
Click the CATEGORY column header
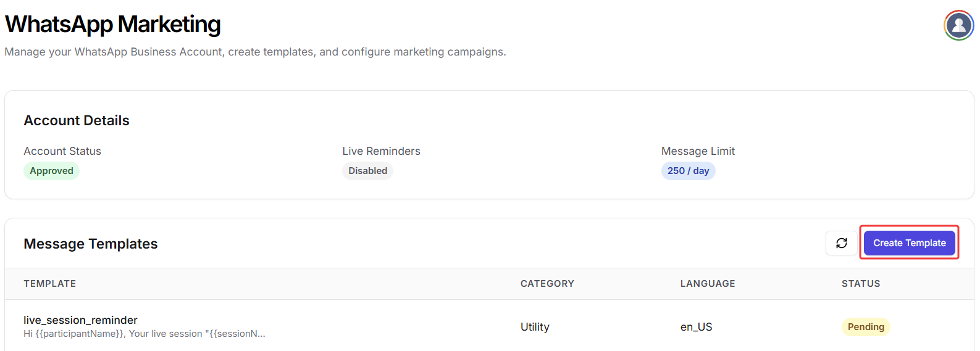[x=547, y=284]
